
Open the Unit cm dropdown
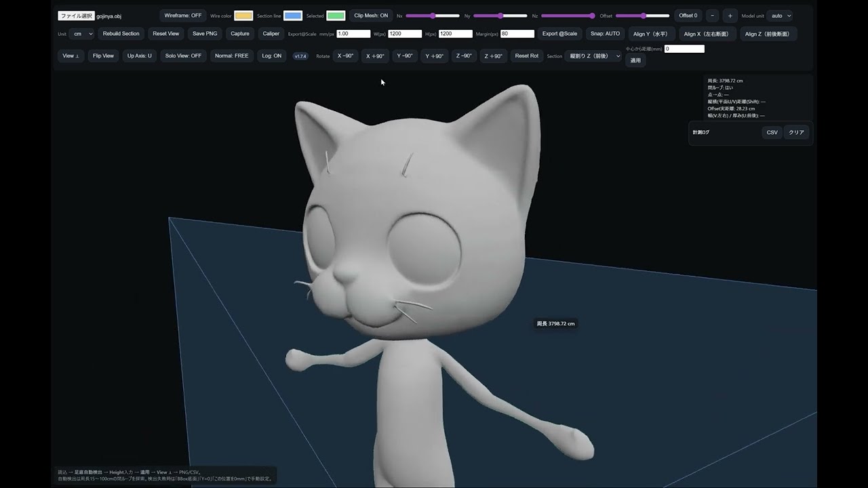(82, 34)
